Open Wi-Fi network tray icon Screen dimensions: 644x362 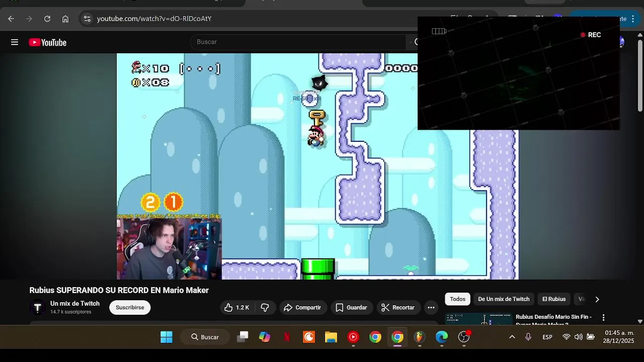coord(567,337)
